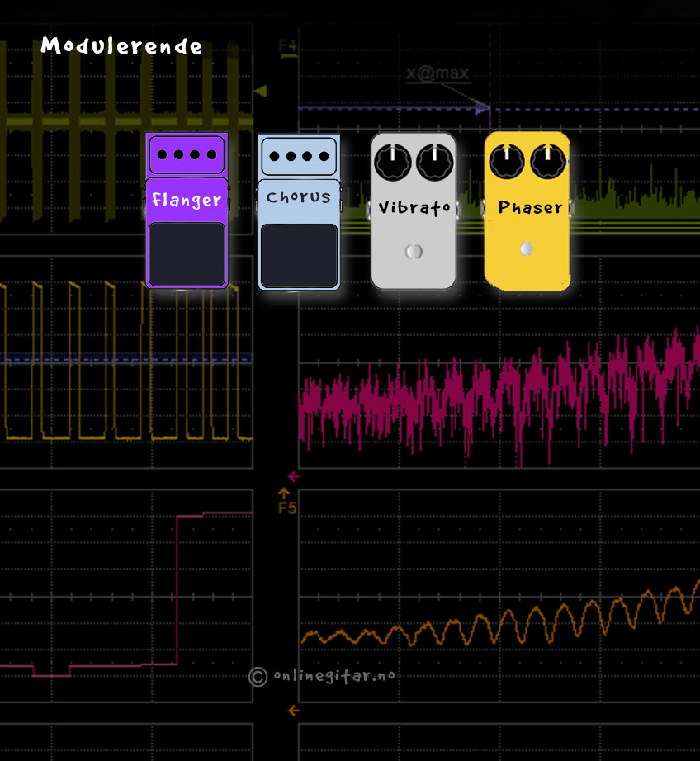Screen dimensions: 700x761
Task: Click the Flanger pedal's four-dot control panel
Action: tap(187, 155)
